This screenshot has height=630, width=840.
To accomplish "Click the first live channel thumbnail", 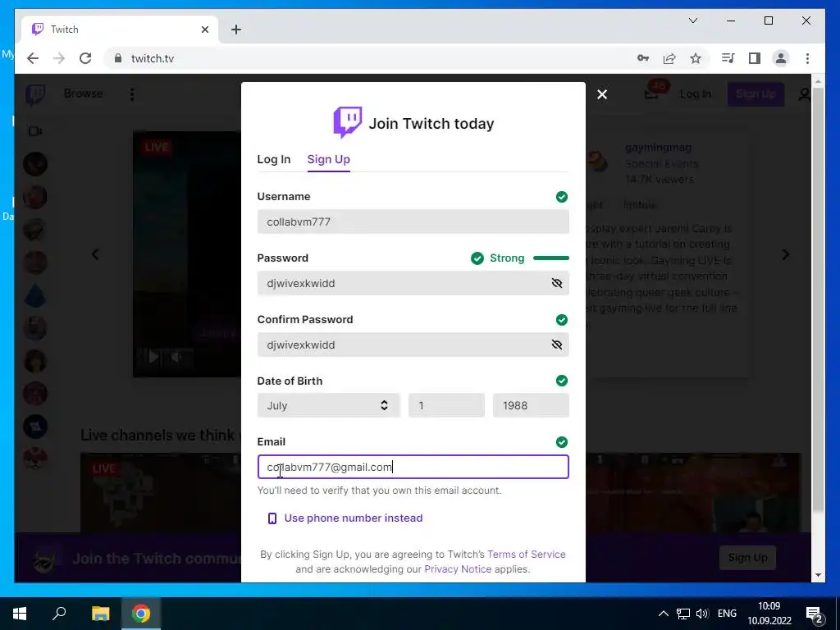I will [x=161, y=493].
